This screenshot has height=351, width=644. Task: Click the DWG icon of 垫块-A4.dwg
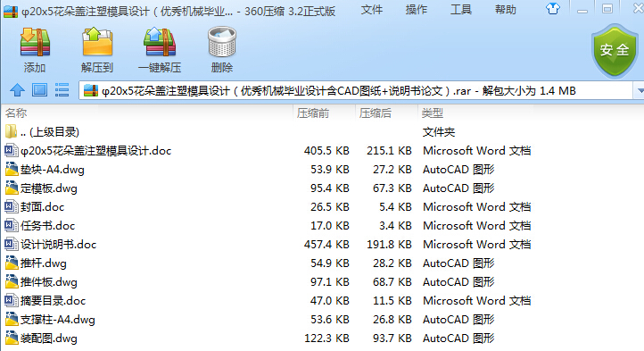point(12,169)
